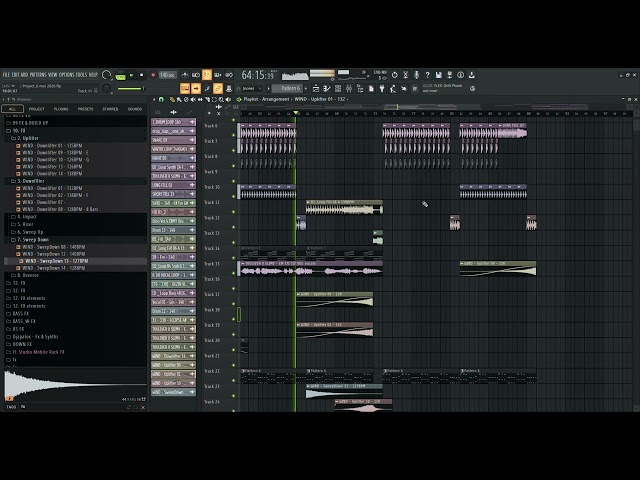Toggle the metronome icon
Screen dimensions: 640x480
[185, 75]
